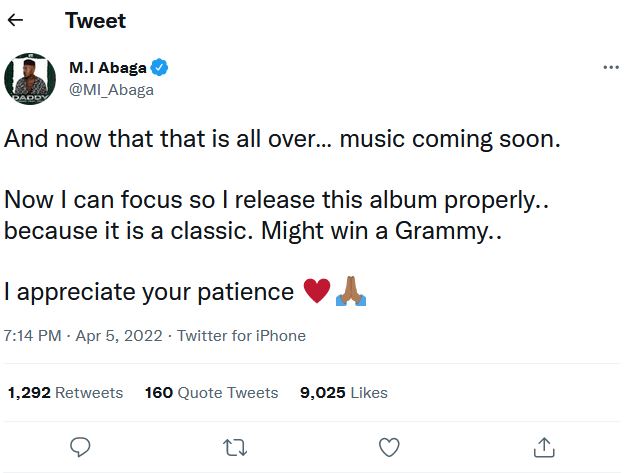Click the "music coming soon" tweet line
This screenshot has height=473, width=632.
[281, 140]
